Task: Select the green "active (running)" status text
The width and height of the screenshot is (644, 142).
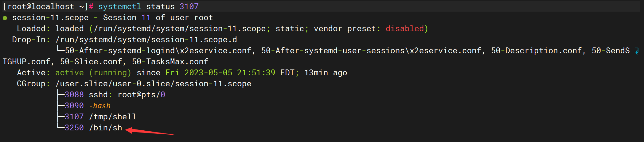Action: [93, 73]
